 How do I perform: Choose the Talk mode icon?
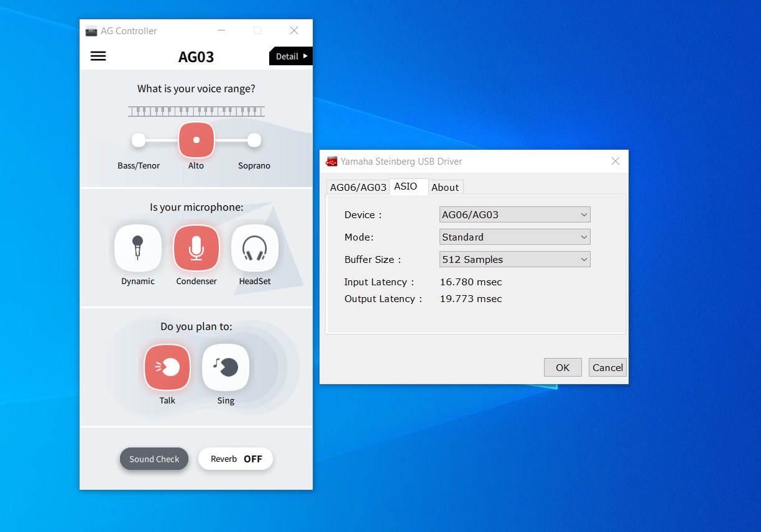pos(167,367)
